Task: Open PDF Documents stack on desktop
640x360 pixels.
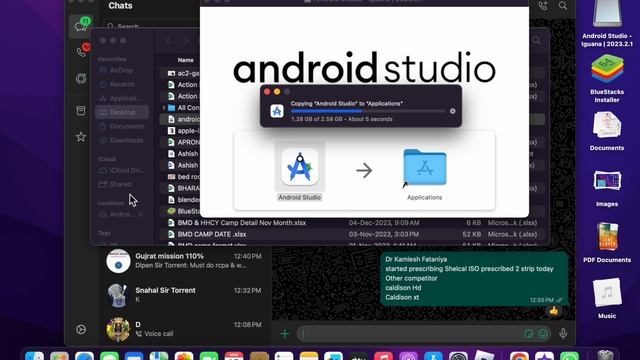Action: [x=607, y=242]
